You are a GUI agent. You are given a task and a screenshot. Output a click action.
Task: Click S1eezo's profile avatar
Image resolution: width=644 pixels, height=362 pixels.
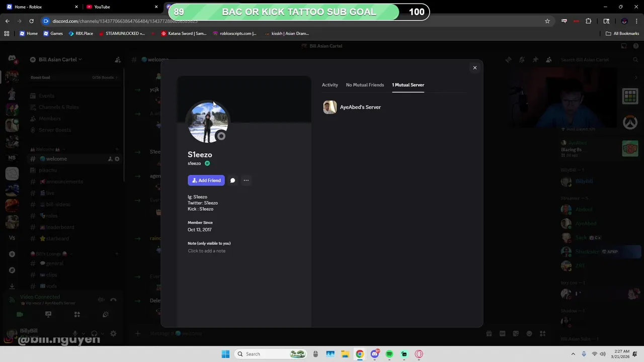[208, 123]
